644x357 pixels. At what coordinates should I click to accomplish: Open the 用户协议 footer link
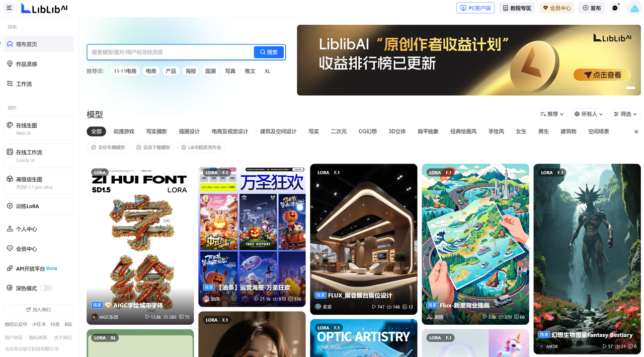[x=14, y=337]
